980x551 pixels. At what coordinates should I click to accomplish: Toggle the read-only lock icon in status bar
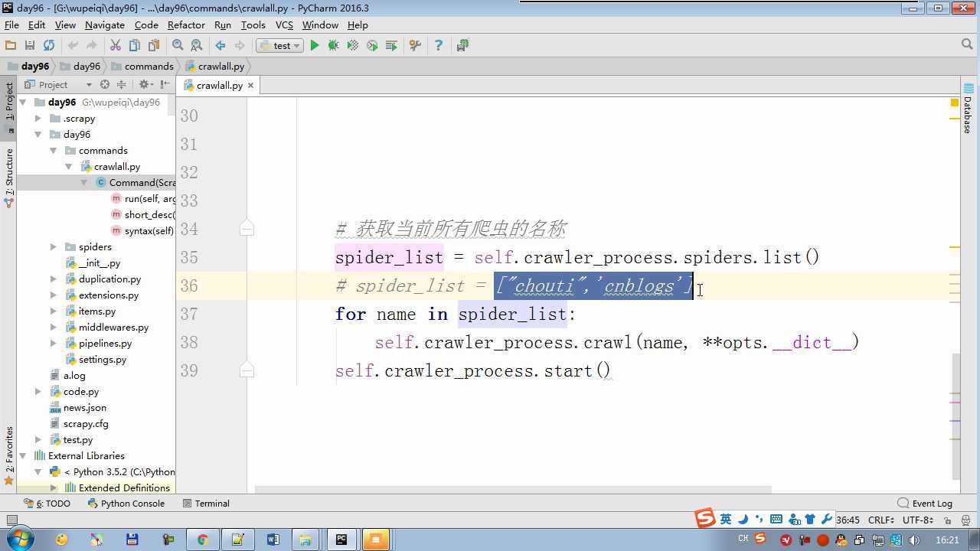(x=948, y=520)
